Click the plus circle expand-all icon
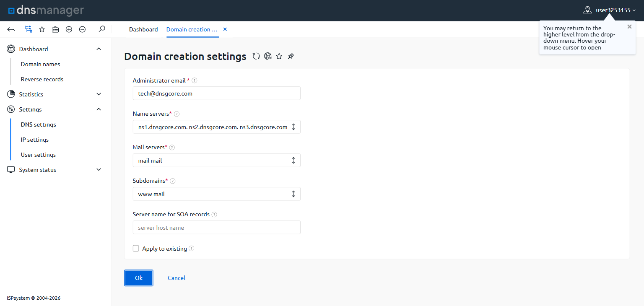The width and height of the screenshot is (644, 306). tap(69, 29)
